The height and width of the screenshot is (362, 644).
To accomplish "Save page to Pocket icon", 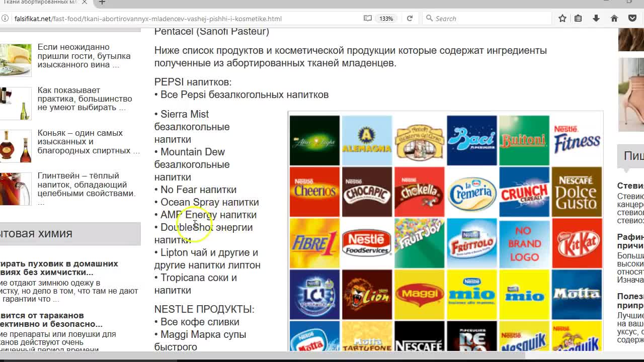I will pyautogui.click(x=632, y=19).
